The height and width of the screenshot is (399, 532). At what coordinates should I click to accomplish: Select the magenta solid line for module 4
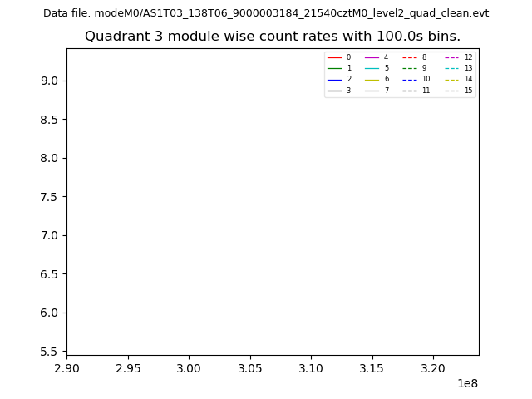[x=372, y=57]
